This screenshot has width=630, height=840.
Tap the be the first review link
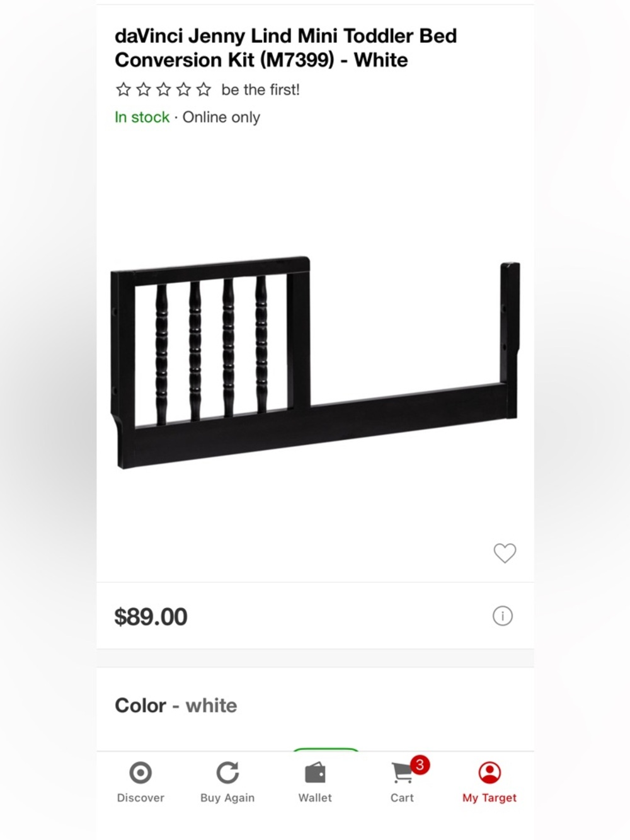tap(260, 89)
